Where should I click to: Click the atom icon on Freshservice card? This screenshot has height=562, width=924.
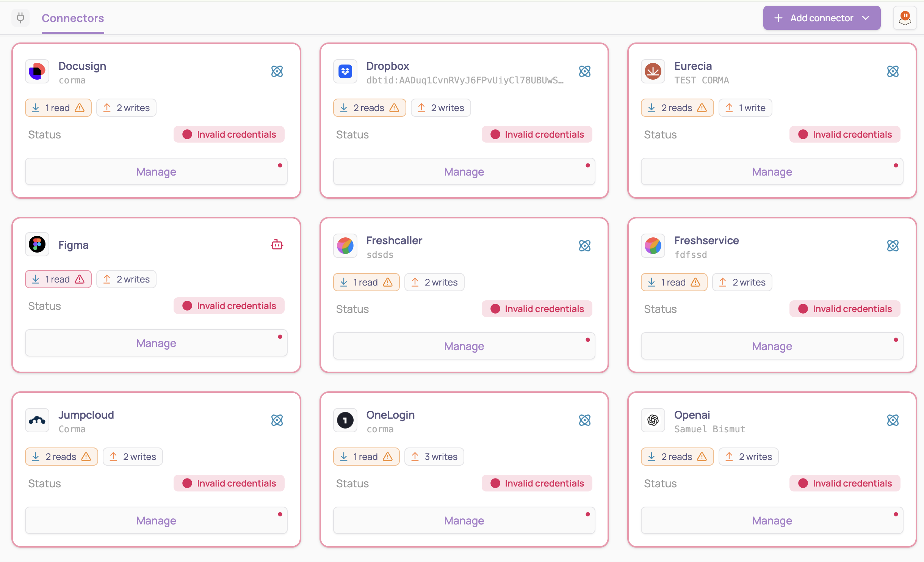(x=893, y=246)
